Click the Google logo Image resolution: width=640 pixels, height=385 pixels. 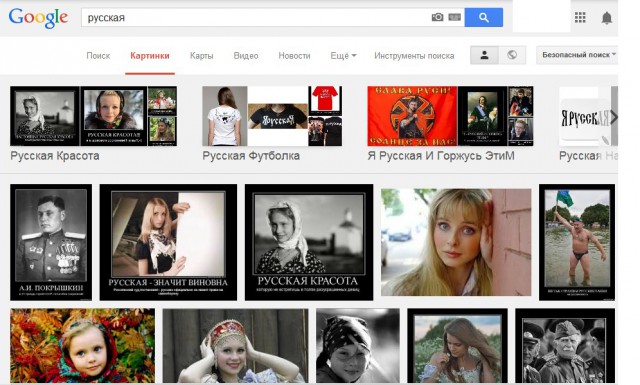38,18
